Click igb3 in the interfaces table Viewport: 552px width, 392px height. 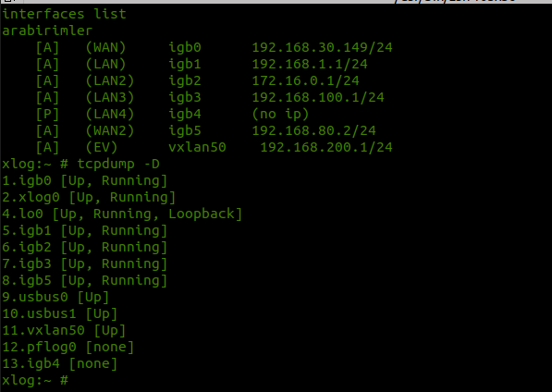click(x=185, y=97)
